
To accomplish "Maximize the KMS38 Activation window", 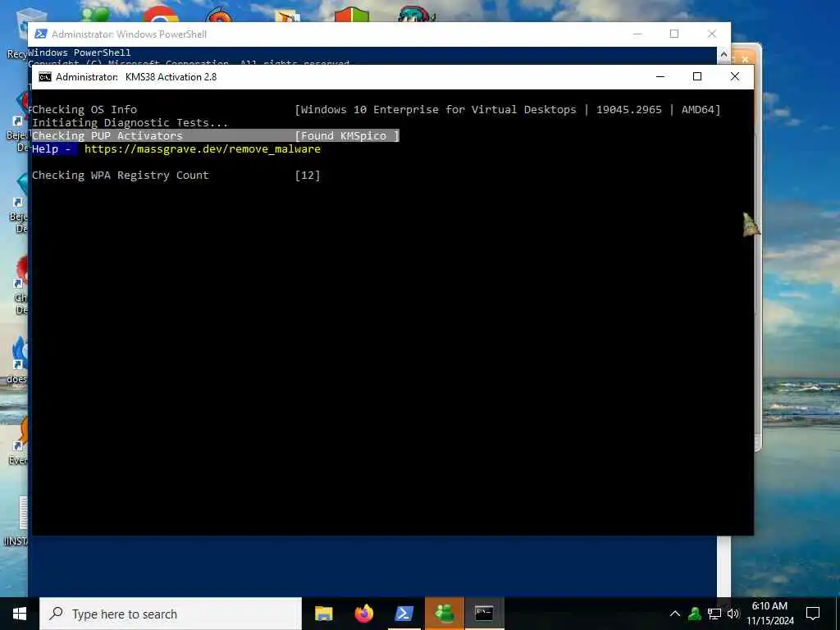I will [x=697, y=76].
